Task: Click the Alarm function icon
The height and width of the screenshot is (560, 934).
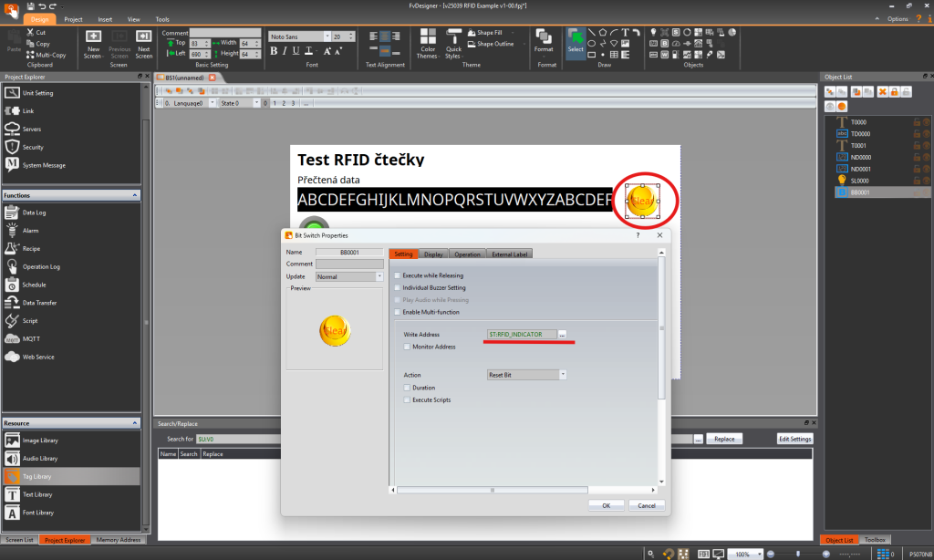Action: (12, 231)
